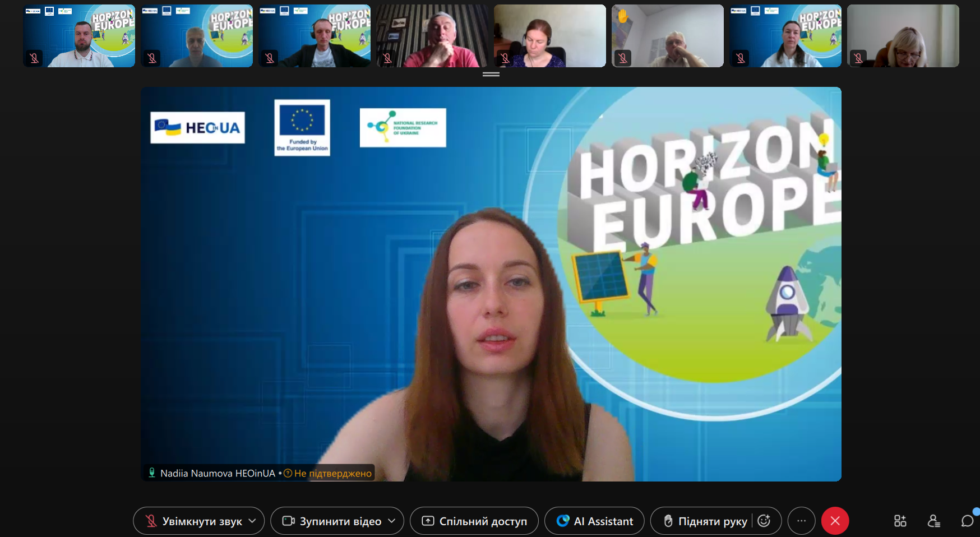The image size is (980, 537).
Task: Click muted mic icon on bearded man's thumbnail
Action: click(x=34, y=58)
